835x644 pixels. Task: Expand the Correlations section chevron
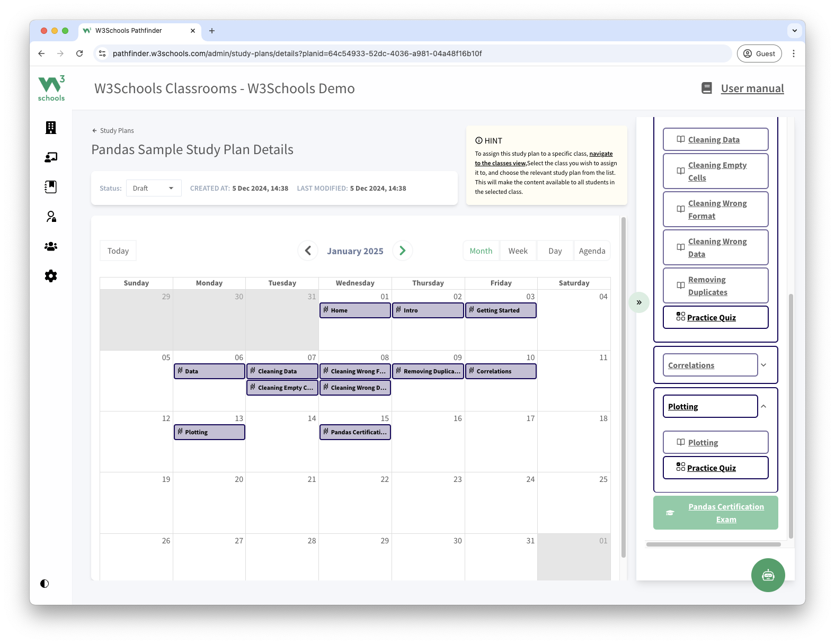(x=763, y=365)
